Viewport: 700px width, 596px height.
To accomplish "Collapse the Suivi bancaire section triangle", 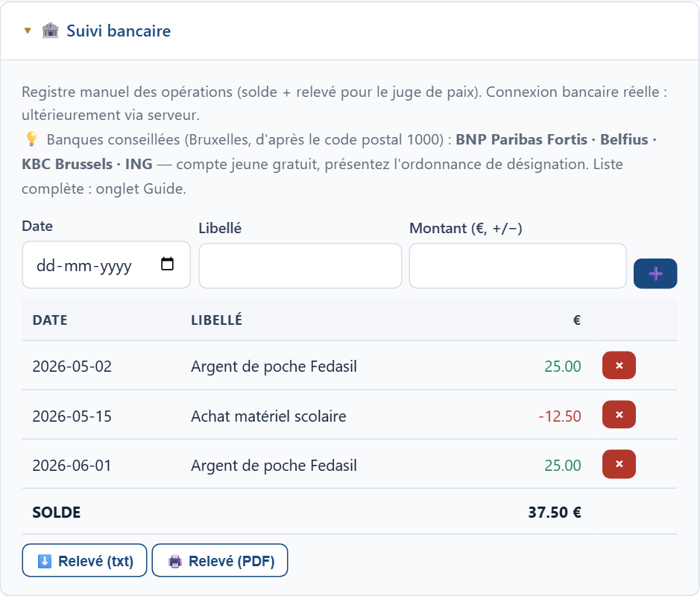I will point(28,31).
